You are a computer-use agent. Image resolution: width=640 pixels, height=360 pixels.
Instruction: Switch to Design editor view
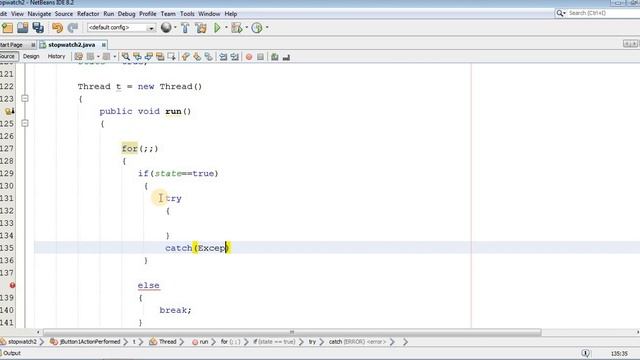(31, 56)
